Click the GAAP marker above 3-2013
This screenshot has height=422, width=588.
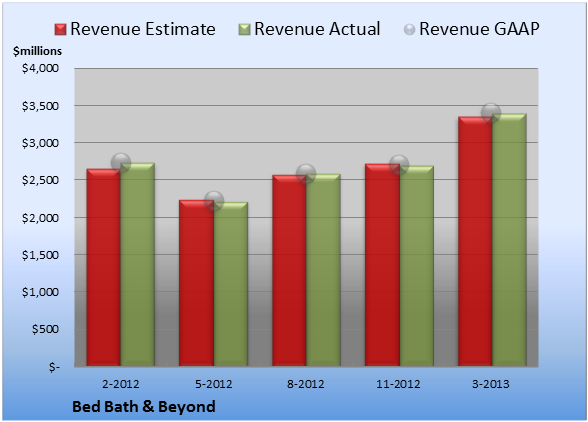[x=491, y=113]
